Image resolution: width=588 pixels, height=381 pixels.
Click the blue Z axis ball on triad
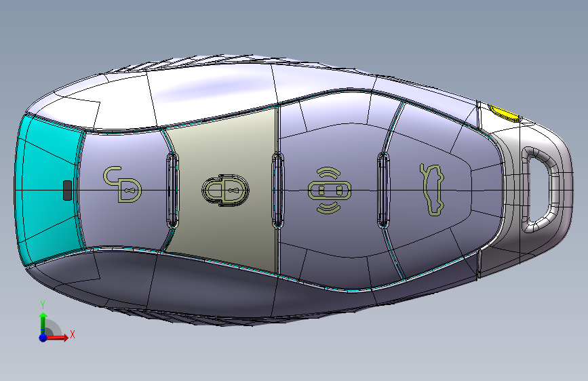[x=43, y=338]
